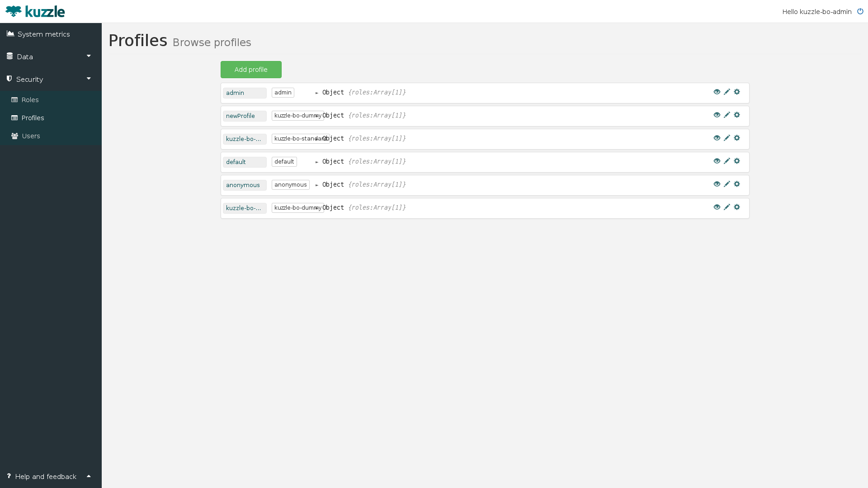Click the admin role badge
The image size is (868, 488).
click(283, 93)
